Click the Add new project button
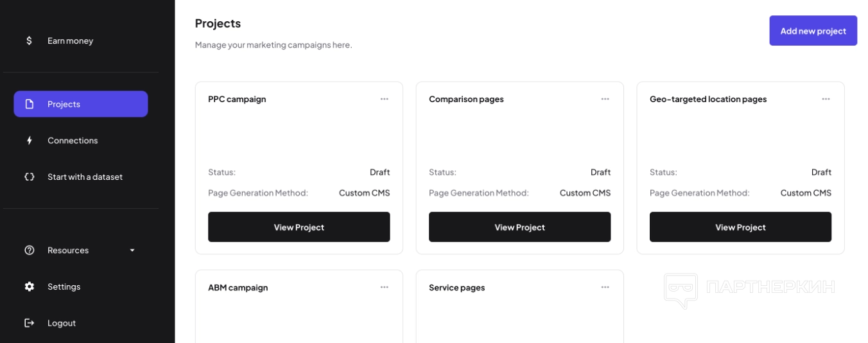Image resolution: width=868 pixels, height=343 pixels. coord(813,31)
